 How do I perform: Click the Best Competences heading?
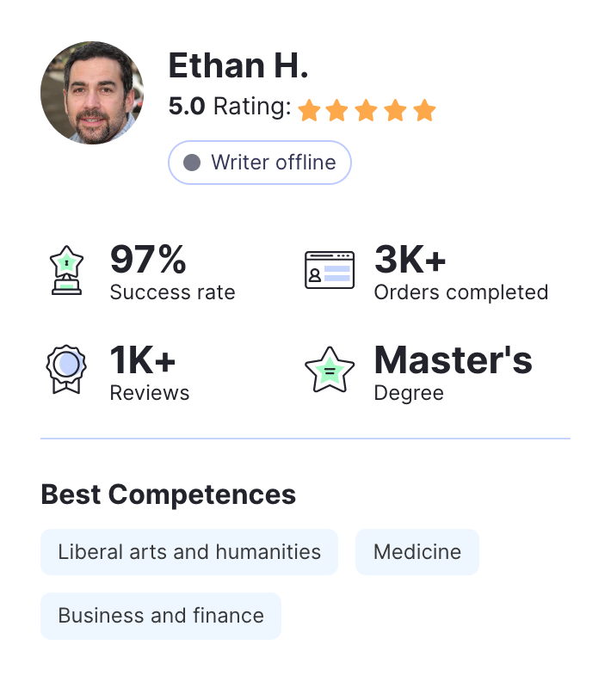pyautogui.click(x=169, y=494)
